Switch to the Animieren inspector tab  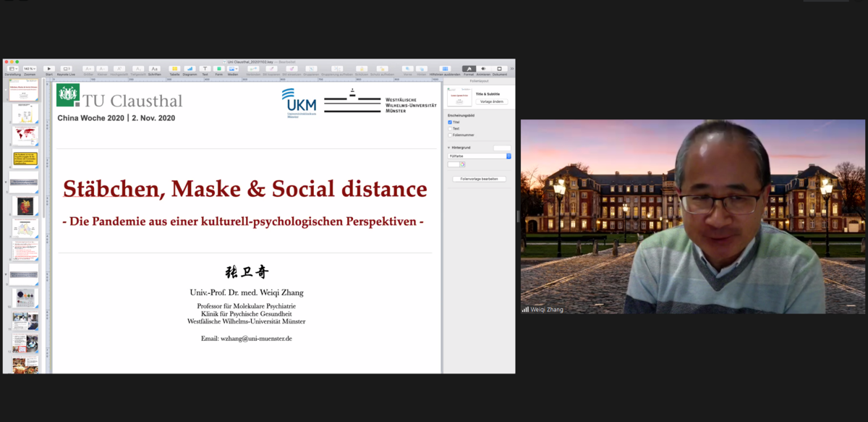point(483,69)
